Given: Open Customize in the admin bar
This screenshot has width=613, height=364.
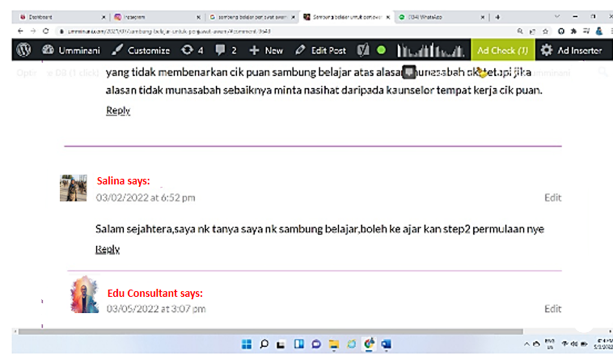Looking at the screenshot, I should pos(141,50).
